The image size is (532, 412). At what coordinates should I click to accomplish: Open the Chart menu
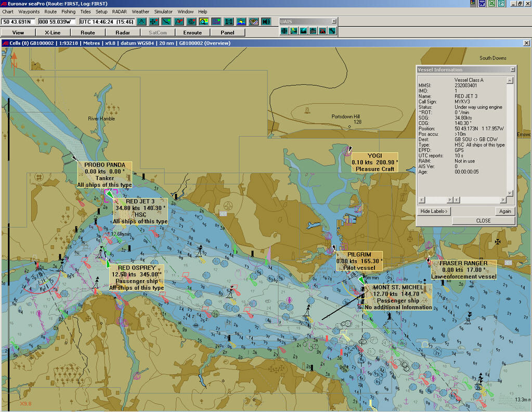8,11
